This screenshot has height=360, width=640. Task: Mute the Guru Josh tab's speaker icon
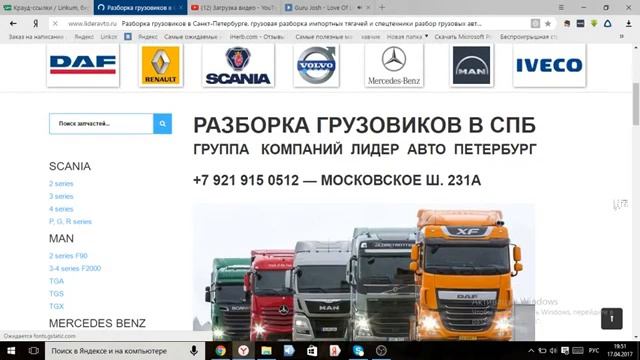pyautogui.click(x=360, y=7)
